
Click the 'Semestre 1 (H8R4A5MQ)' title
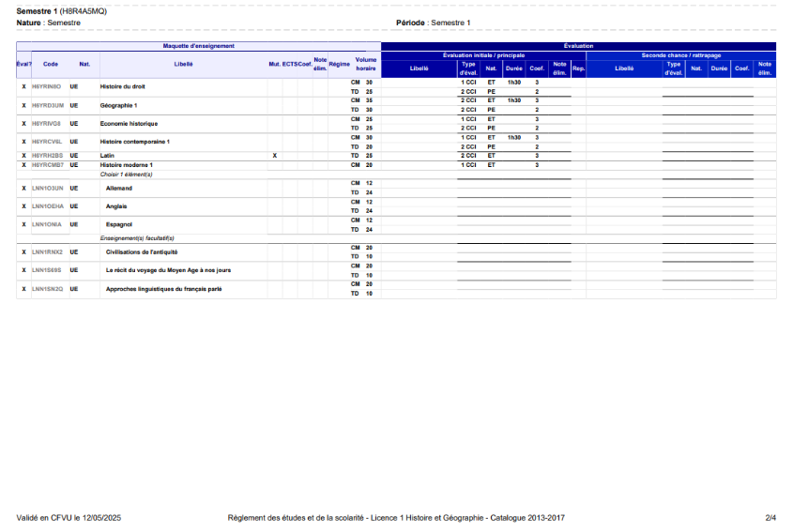point(60,10)
